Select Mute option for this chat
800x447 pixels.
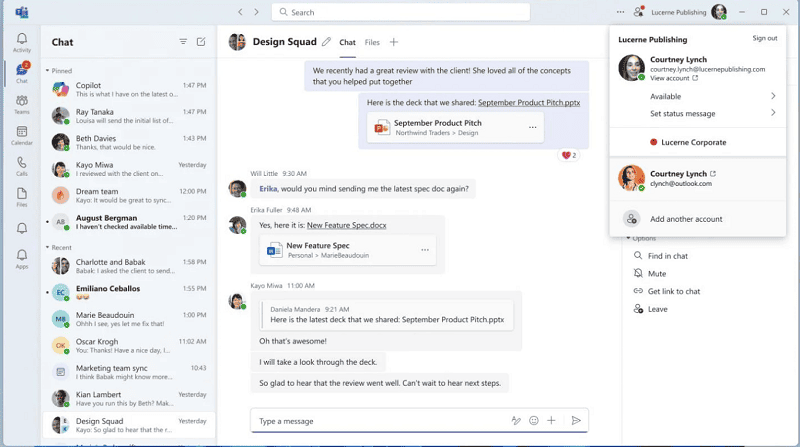(650, 274)
